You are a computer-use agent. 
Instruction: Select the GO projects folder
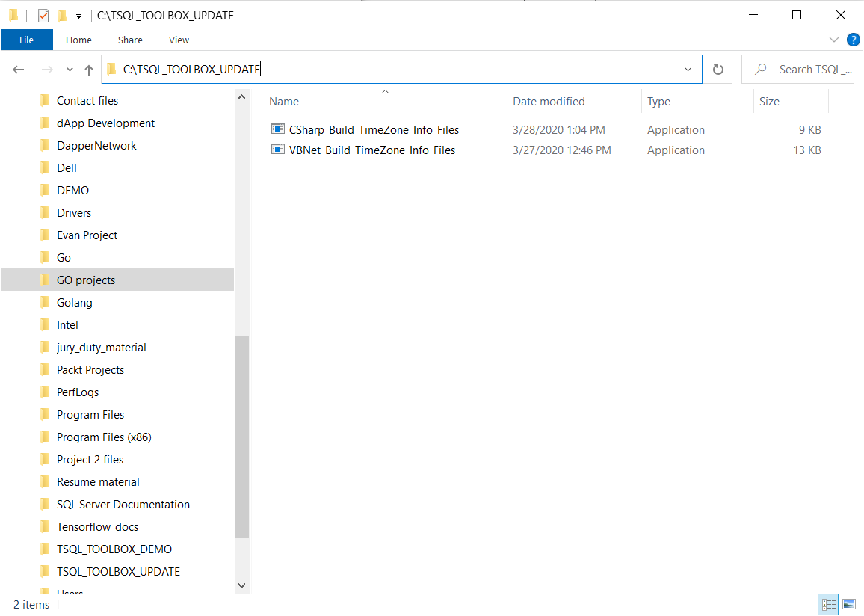[x=86, y=280]
